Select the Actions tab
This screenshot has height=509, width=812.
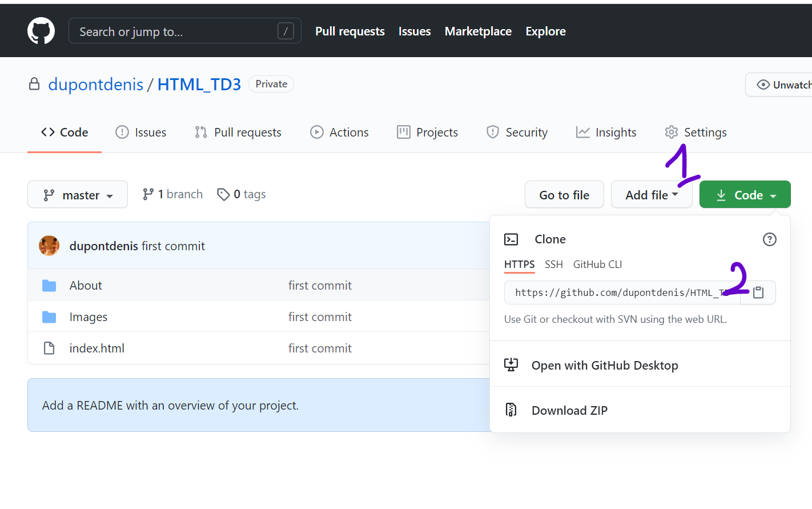339,133
